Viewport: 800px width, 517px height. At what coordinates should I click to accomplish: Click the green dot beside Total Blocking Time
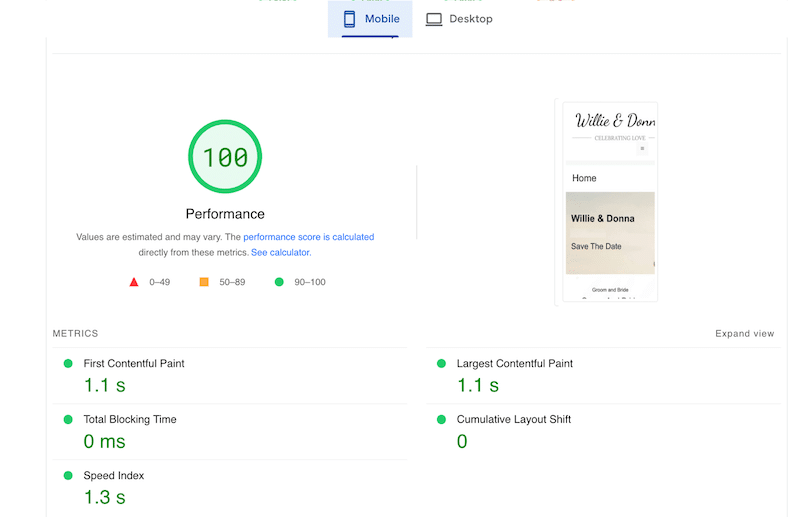[x=68, y=420]
